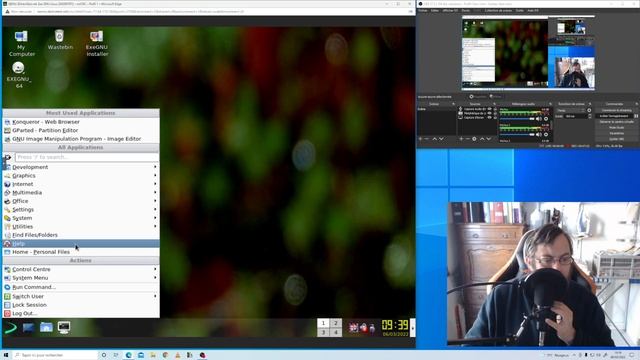
Task: Expand the Development submenu arrow
Action: click(155, 167)
